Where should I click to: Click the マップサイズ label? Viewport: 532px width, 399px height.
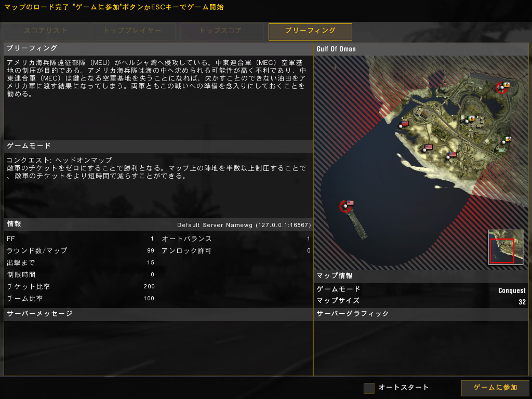(338, 301)
